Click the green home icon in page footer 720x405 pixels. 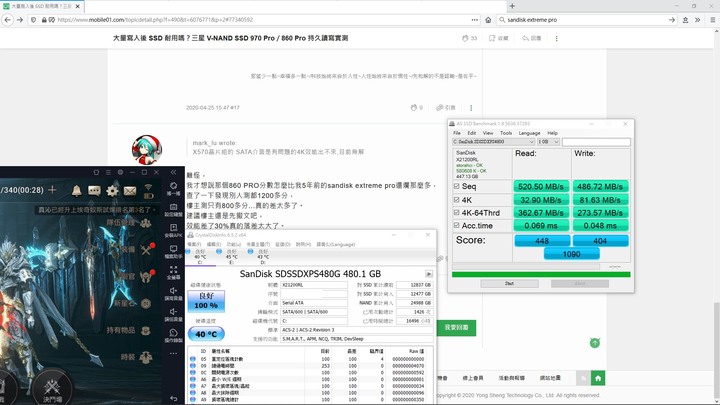598,378
